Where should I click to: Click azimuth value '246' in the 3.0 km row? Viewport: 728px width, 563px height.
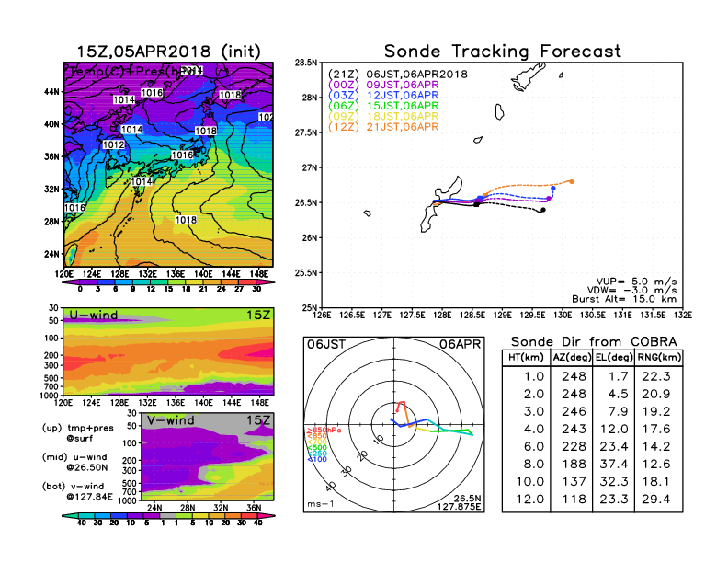tap(574, 411)
